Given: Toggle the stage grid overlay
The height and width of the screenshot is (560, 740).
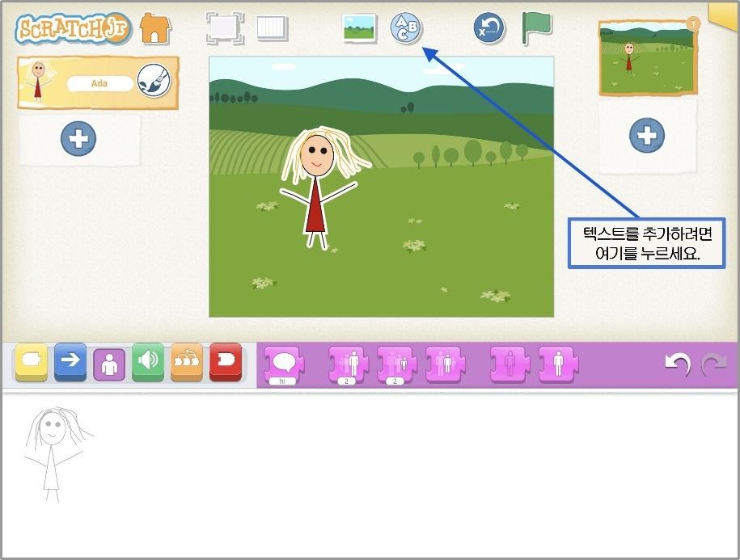Looking at the screenshot, I should pos(272,28).
